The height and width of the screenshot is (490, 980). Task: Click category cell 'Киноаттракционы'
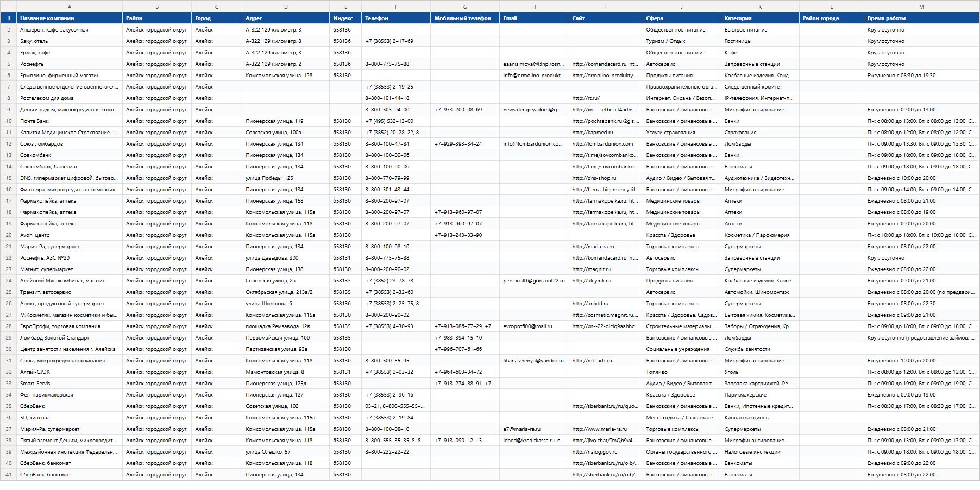(x=760, y=418)
